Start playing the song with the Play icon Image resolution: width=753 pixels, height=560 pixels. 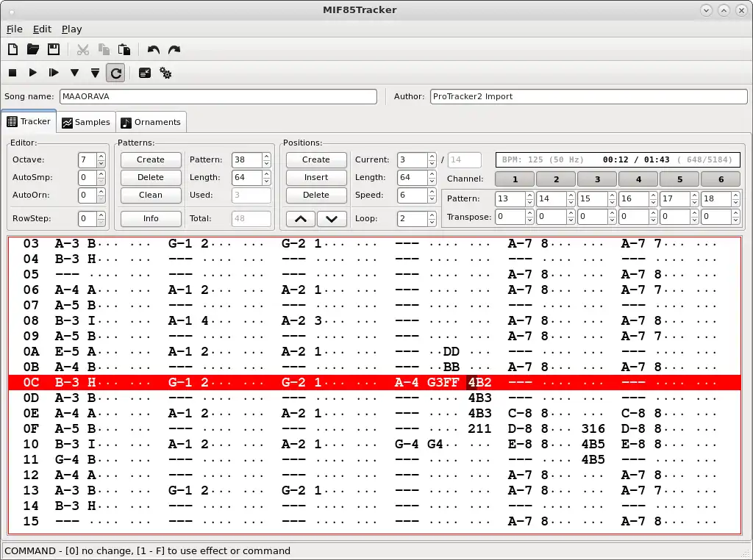click(x=33, y=73)
